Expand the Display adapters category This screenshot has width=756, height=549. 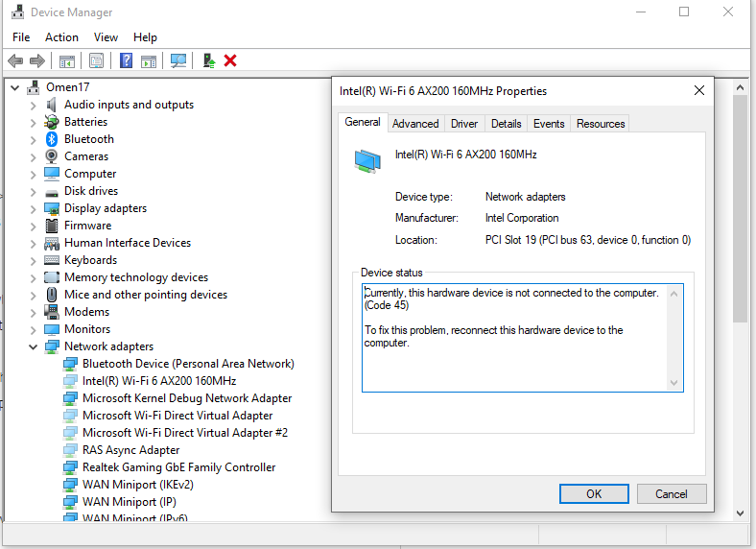pos(34,209)
